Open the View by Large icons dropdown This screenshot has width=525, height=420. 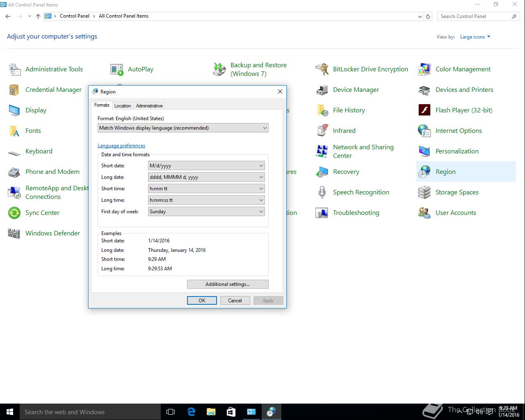475,37
